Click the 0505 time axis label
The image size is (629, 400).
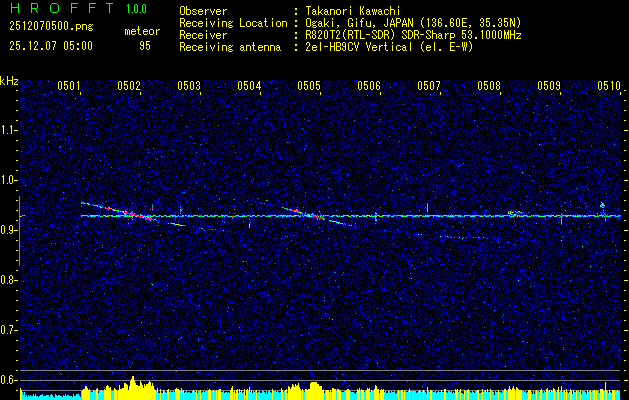(x=309, y=86)
